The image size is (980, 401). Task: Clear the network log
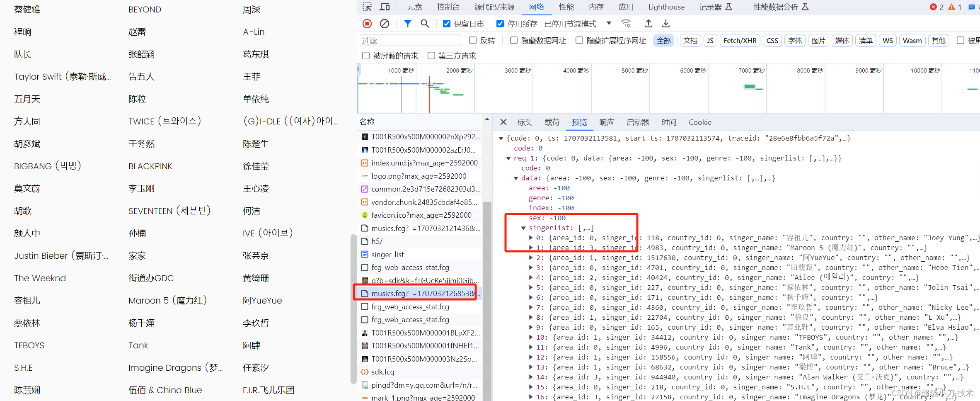tap(385, 24)
